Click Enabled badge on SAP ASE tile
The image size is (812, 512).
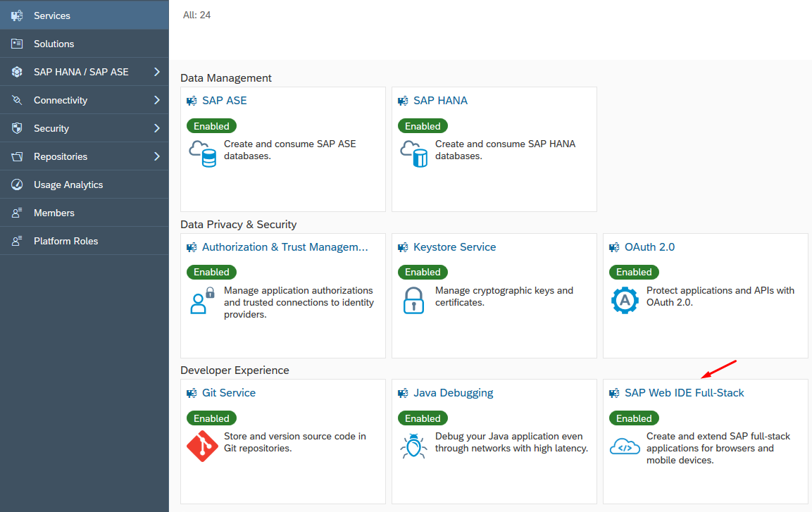click(211, 126)
